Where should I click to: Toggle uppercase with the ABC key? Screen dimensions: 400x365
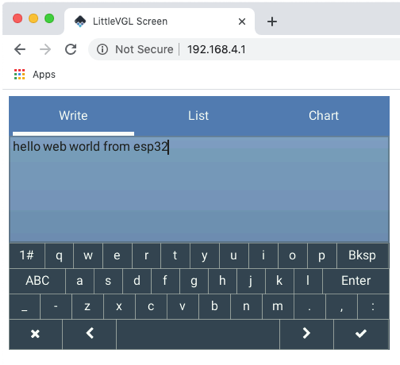pyautogui.click(x=37, y=281)
